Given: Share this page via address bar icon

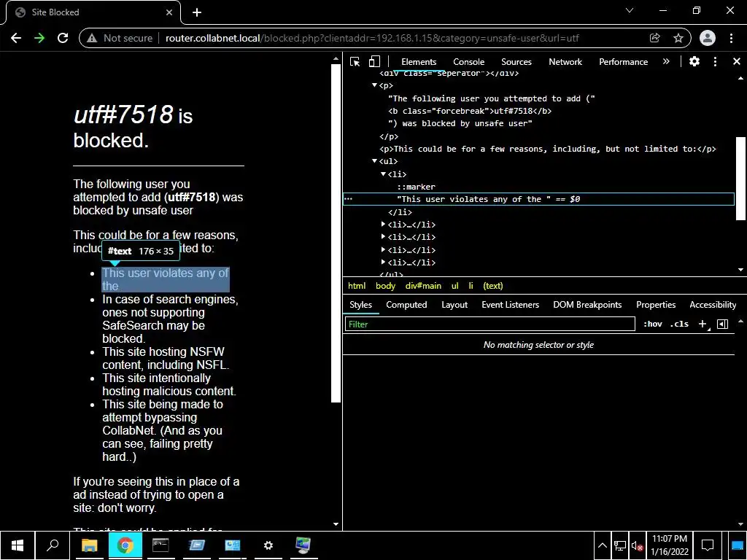Looking at the screenshot, I should [654, 38].
